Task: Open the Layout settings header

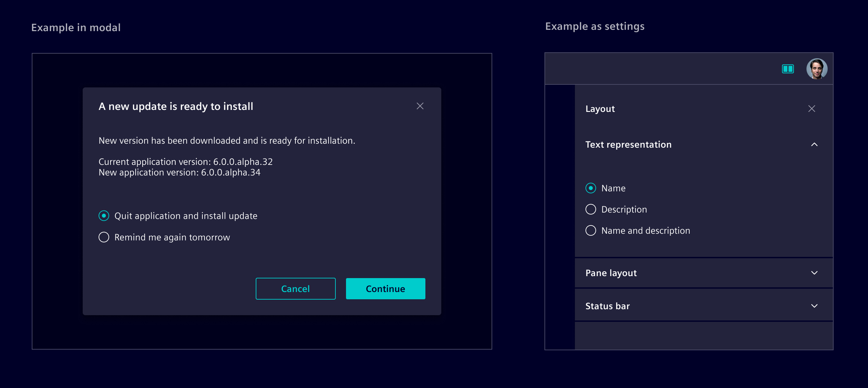Action: click(x=600, y=109)
